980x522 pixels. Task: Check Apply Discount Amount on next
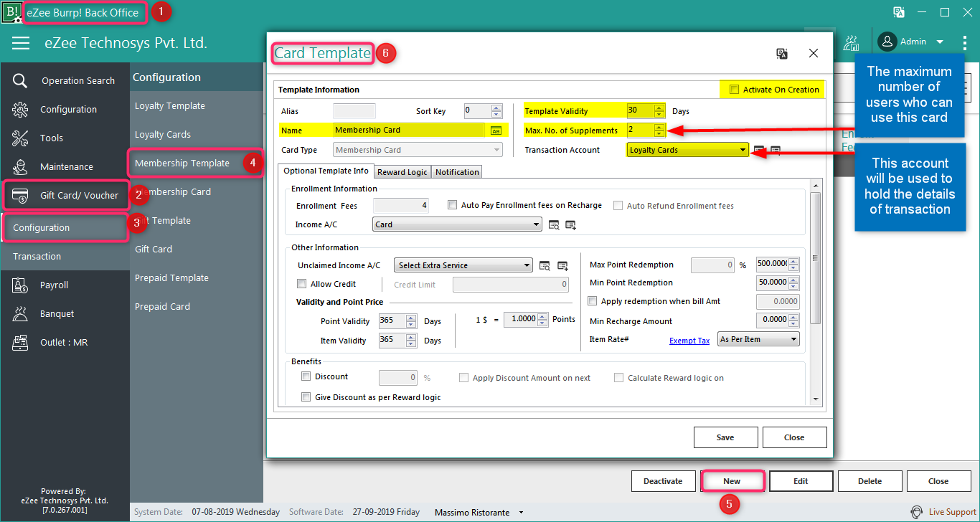point(463,378)
